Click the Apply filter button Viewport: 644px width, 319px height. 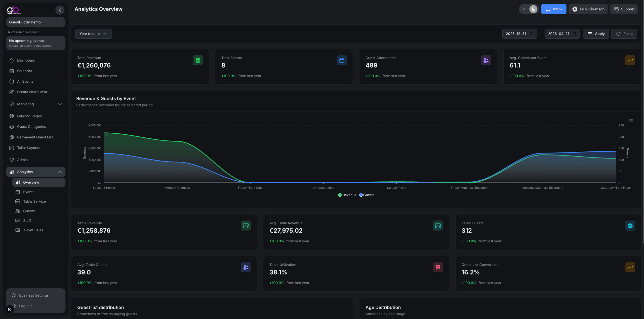(x=596, y=34)
